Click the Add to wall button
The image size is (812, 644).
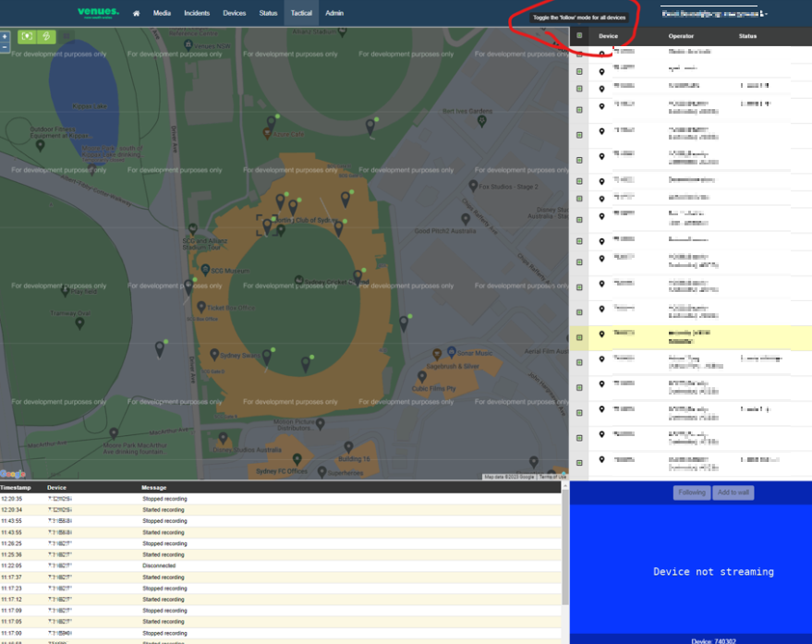pyautogui.click(x=733, y=492)
